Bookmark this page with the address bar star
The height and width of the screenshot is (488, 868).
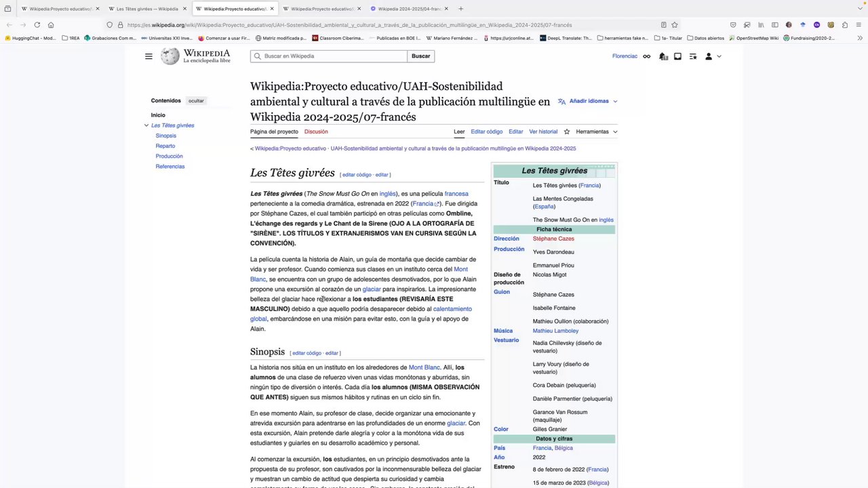point(675,25)
